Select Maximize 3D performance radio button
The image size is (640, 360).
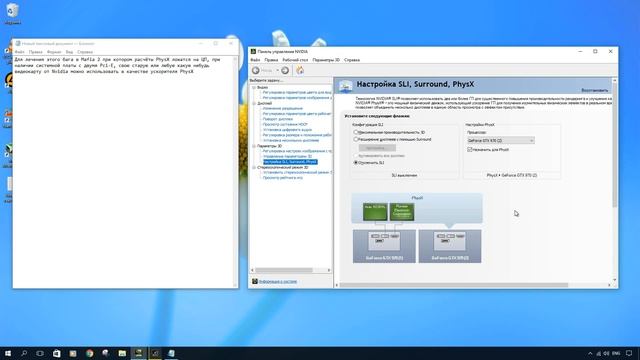click(356, 132)
